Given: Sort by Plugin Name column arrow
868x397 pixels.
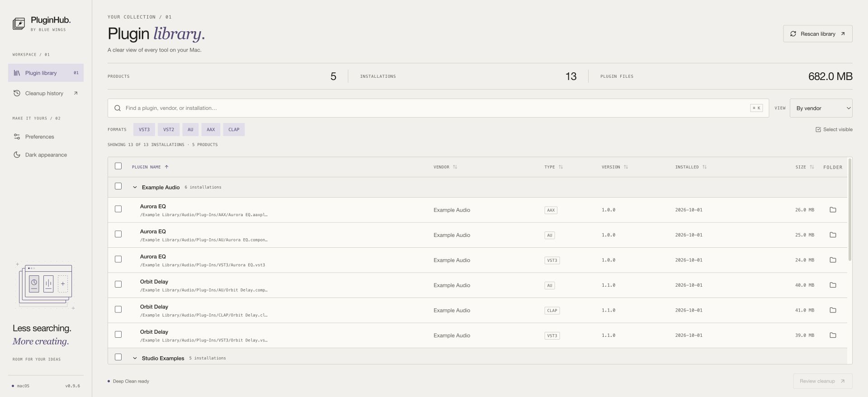Looking at the screenshot, I should (166, 167).
